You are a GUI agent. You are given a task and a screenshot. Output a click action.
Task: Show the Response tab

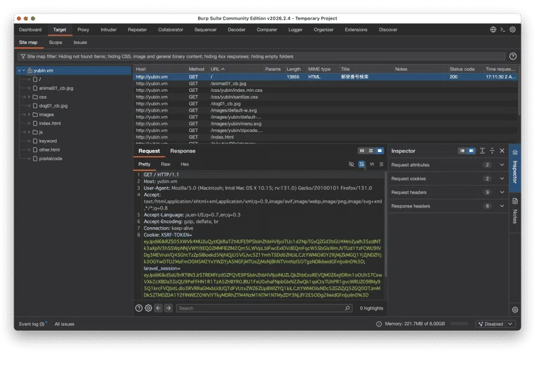click(182, 151)
